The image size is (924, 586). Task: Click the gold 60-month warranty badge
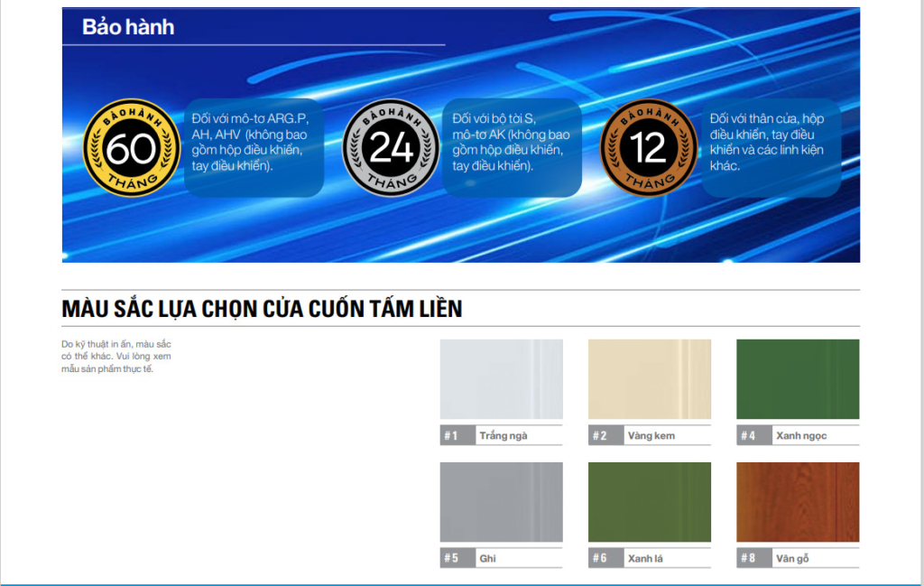coord(131,148)
